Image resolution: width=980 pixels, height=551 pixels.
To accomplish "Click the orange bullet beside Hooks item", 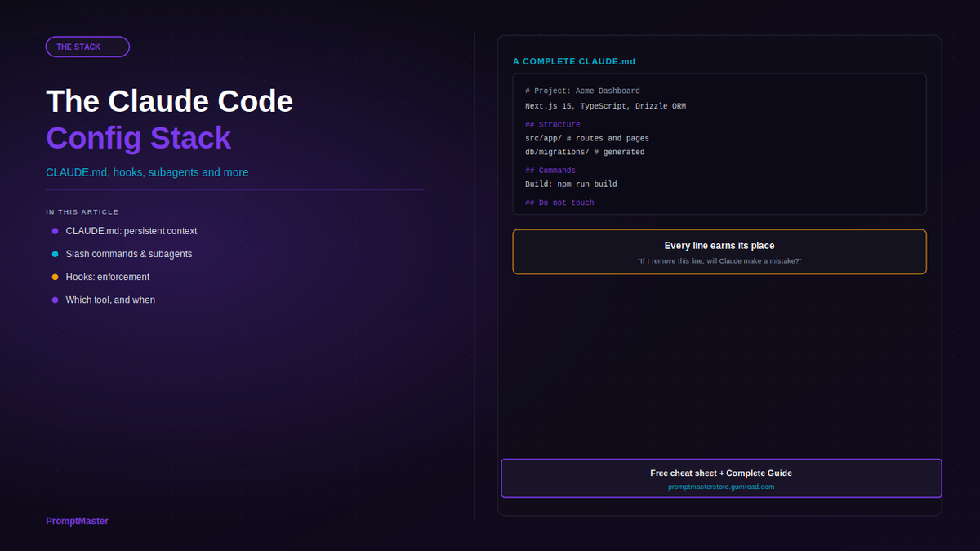I will click(x=56, y=277).
